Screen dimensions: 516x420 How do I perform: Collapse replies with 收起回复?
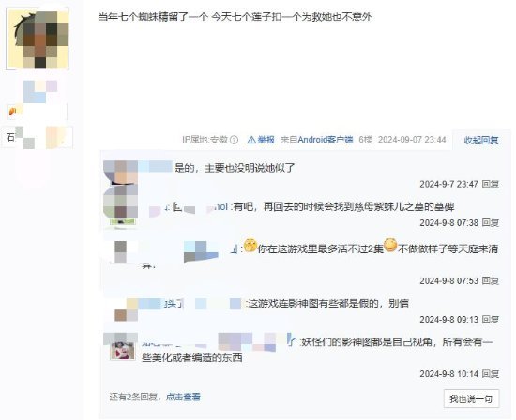point(480,140)
